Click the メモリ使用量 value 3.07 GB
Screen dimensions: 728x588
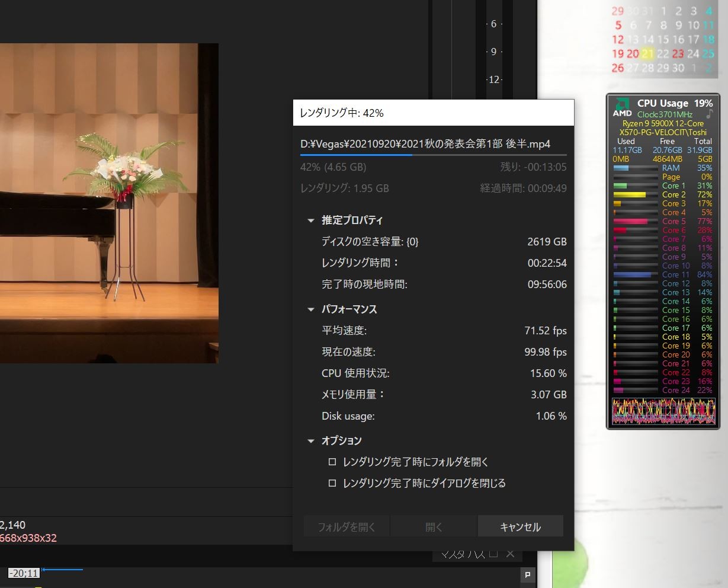coord(549,395)
